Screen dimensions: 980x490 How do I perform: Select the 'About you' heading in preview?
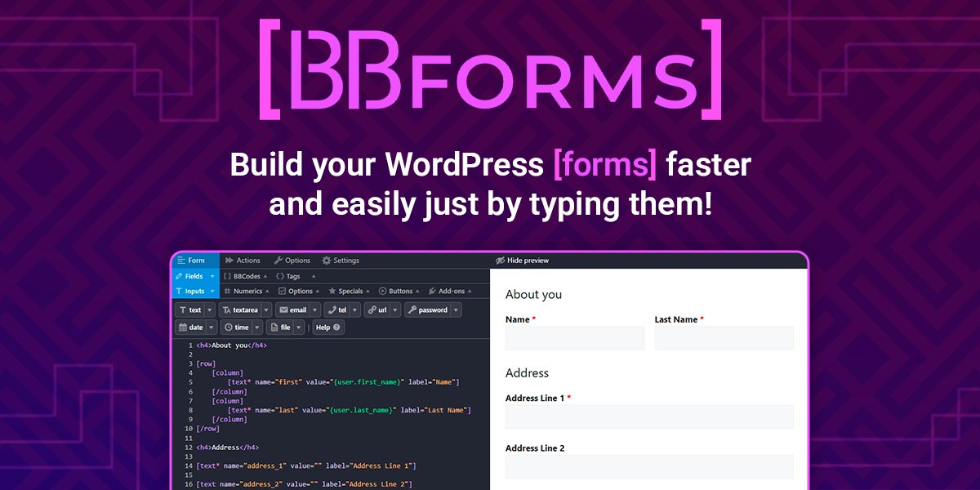pyautogui.click(x=533, y=295)
